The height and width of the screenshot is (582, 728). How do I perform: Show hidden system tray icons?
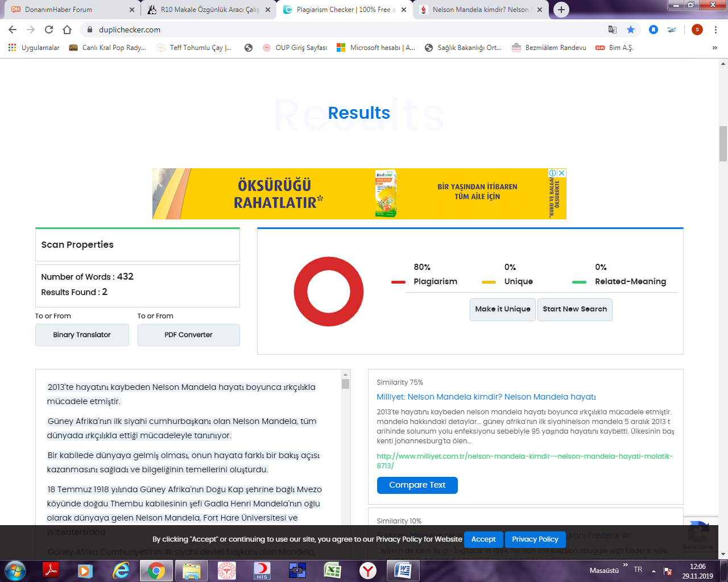click(653, 571)
